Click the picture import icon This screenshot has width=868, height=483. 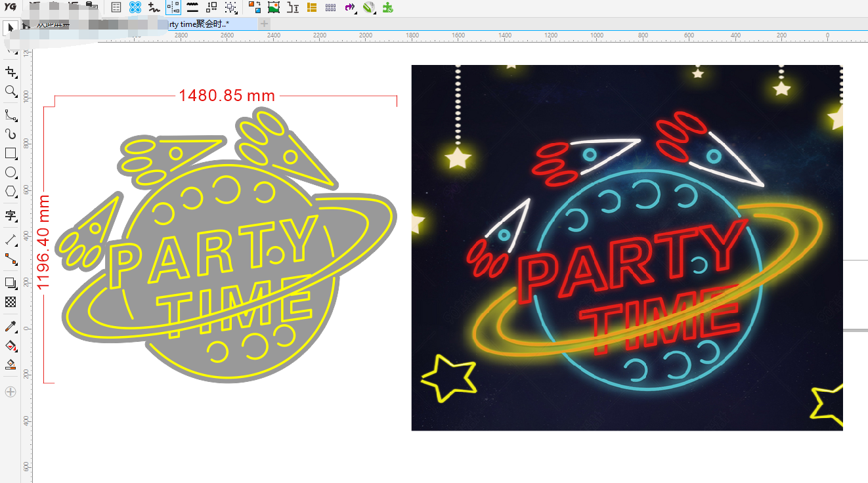(x=274, y=7)
